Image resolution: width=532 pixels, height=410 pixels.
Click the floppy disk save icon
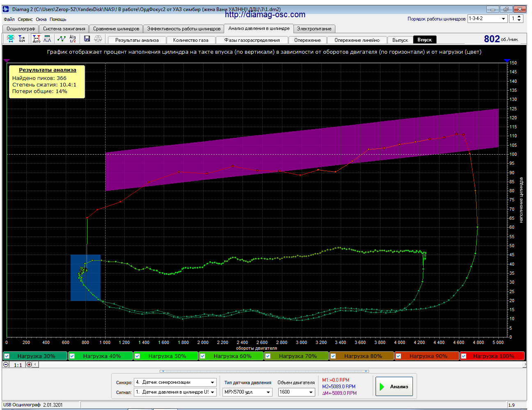pyautogui.click(x=87, y=39)
